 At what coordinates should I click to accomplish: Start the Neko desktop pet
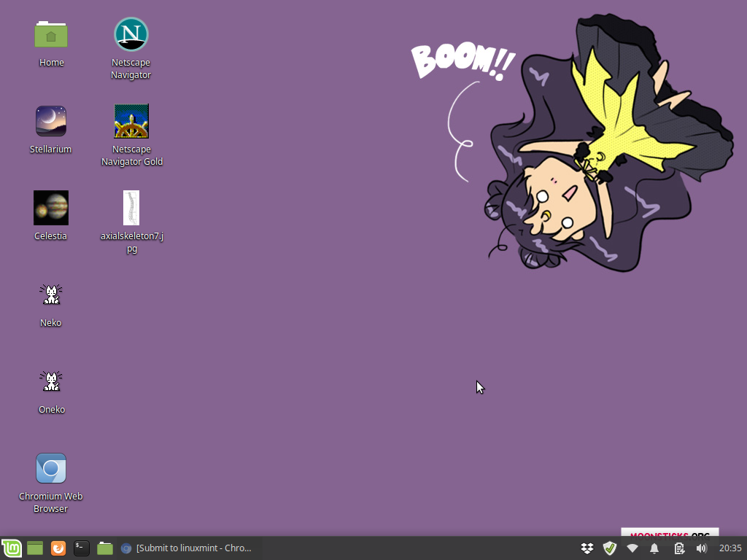[x=50, y=294]
